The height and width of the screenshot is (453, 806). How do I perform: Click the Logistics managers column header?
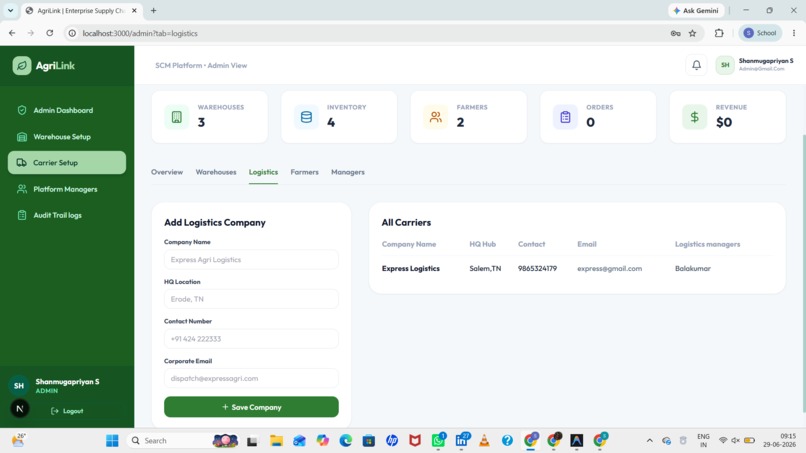[x=707, y=244]
